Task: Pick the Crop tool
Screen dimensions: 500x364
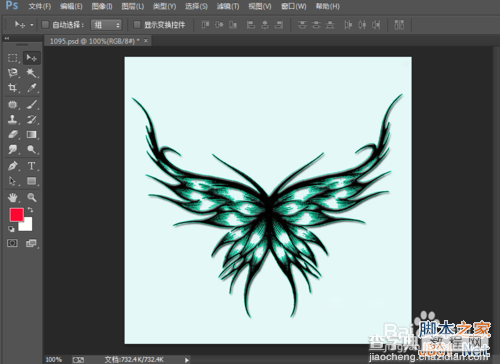Action: pos(13,87)
